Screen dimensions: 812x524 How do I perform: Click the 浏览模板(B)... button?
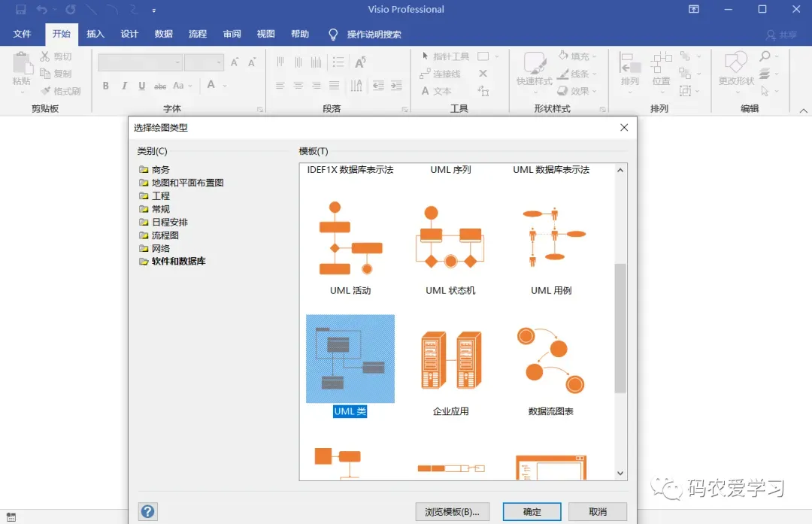[x=452, y=511]
